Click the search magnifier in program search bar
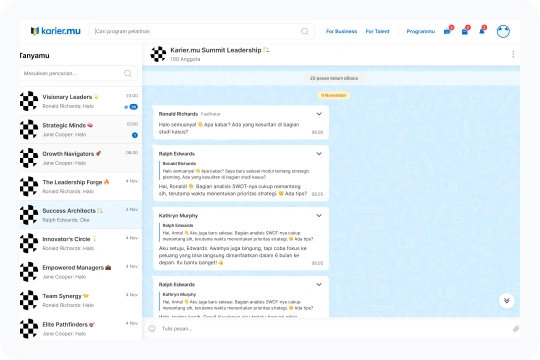The width and height of the screenshot is (540, 360). [x=304, y=31]
